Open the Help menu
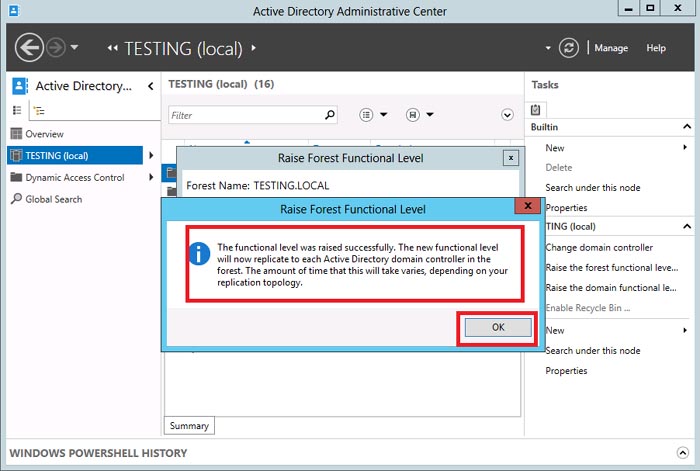The image size is (700, 471). click(x=655, y=48)
